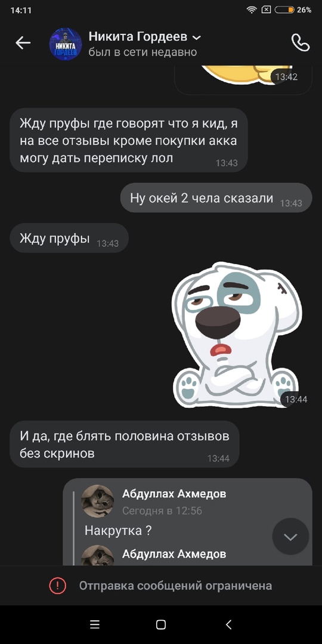Tap the Android home square button
This screenshot has height=644, width=322.
161,625
